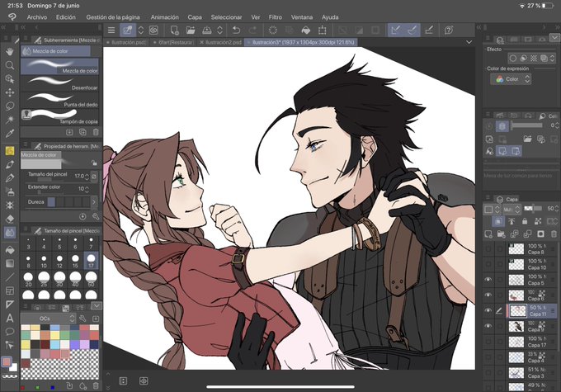This screenshot has width=561, height=392.
Task: Delete layer using trash icon in layer panel
Action: click(x=554, y=234)
